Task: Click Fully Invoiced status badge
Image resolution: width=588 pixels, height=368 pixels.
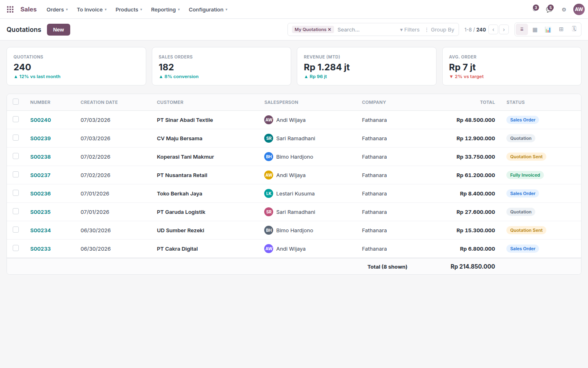Action: 525,175
